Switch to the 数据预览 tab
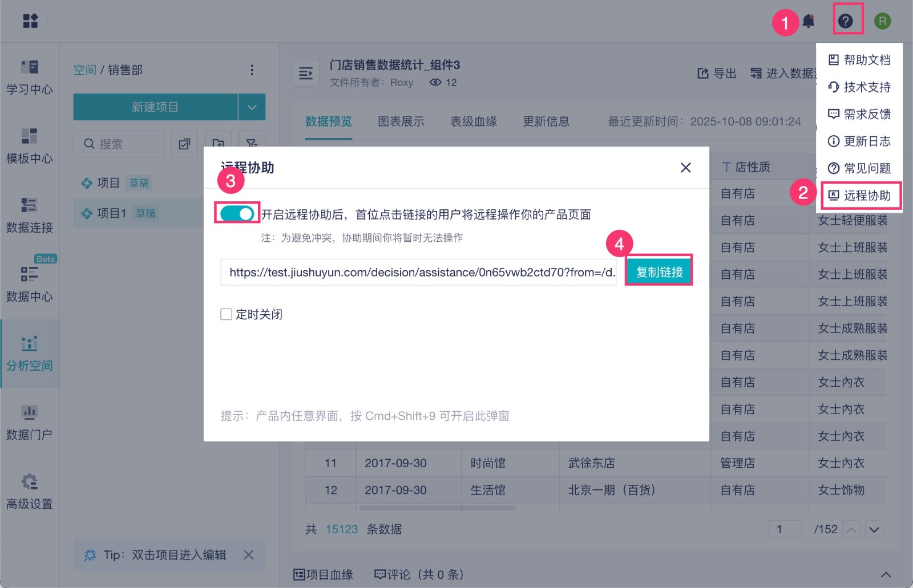Screen dimensions: 913x588 pyautogui.click(x=329, y=121)
